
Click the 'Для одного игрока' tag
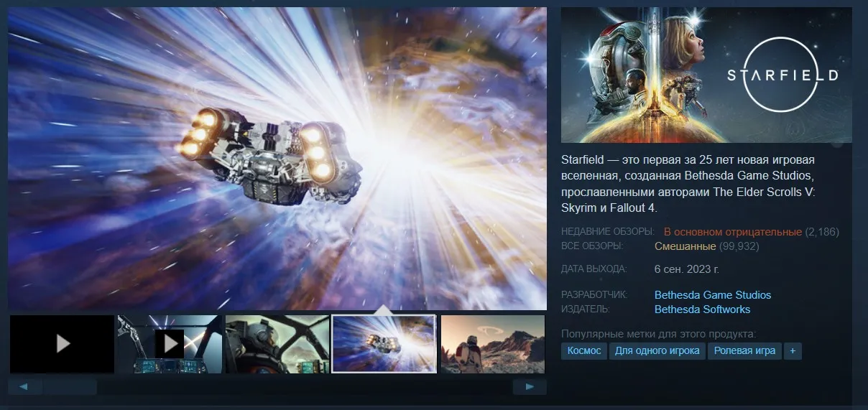tap(657, 351)
